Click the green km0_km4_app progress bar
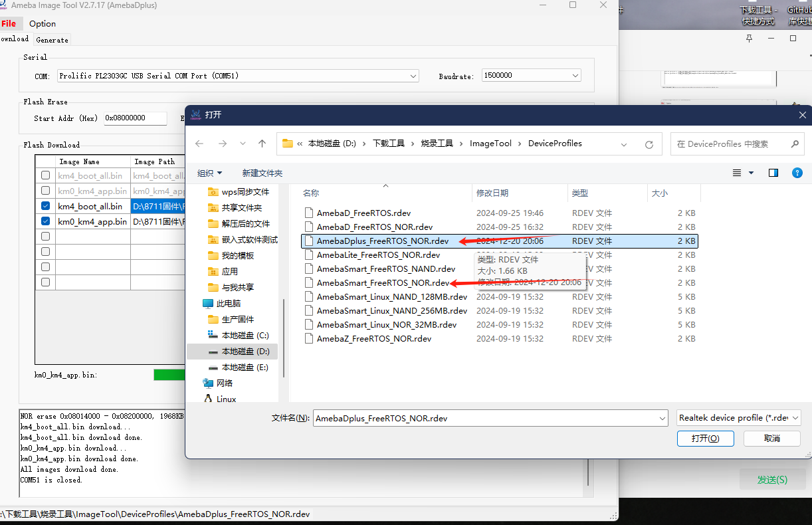812x525 pixels. 170,374
